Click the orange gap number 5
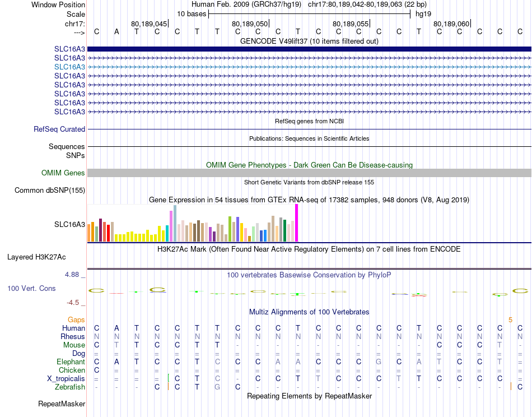The height and width of the screenshot is (417, 532). 510,319
